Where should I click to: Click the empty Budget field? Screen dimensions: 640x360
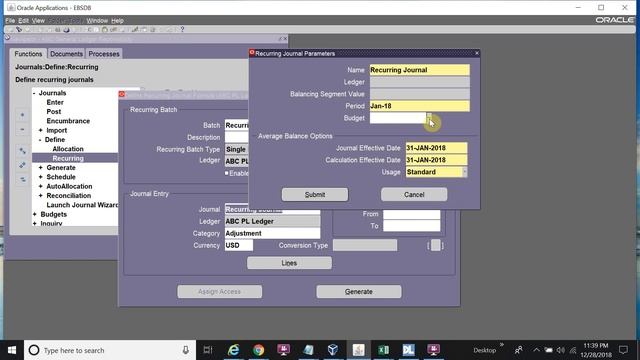pyautogui.click(x=398, y=118)
